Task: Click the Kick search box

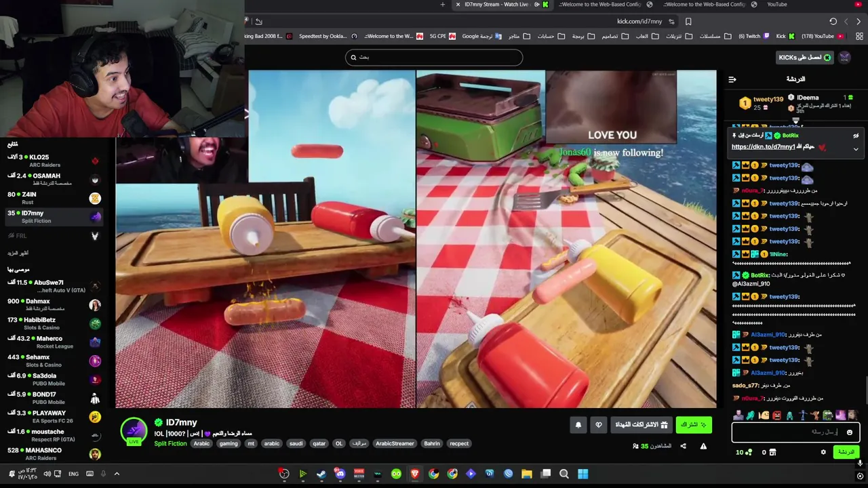Action: click(x=434, y=58)
